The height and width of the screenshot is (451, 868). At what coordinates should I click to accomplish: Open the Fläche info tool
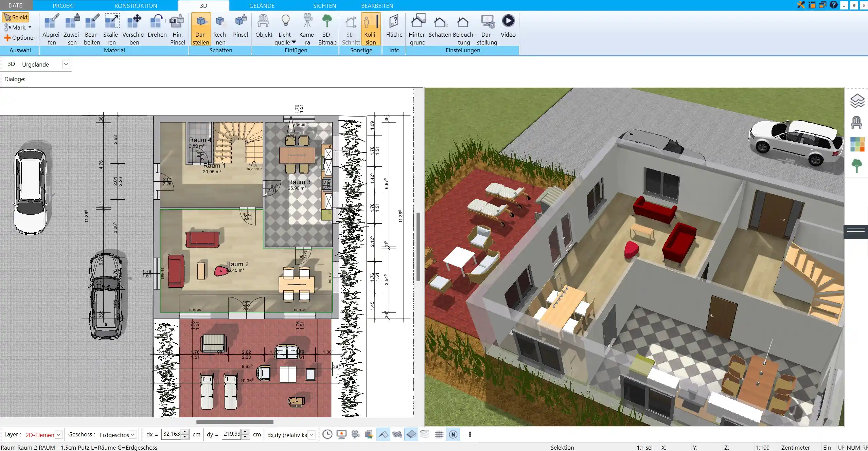click(x=394, y=26)
